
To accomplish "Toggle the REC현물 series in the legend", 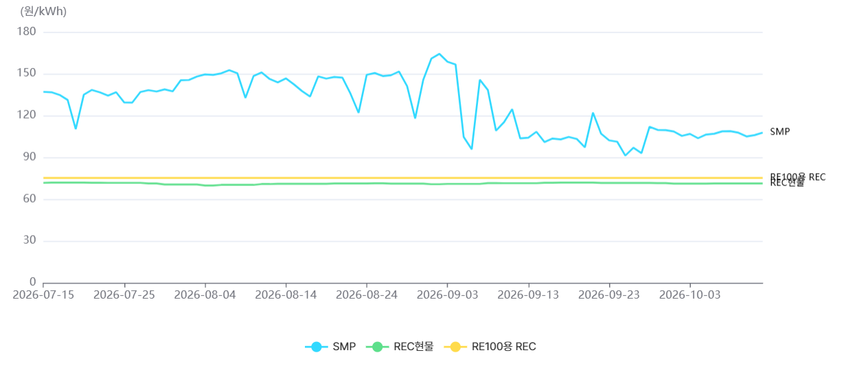I will coord(400,347).
